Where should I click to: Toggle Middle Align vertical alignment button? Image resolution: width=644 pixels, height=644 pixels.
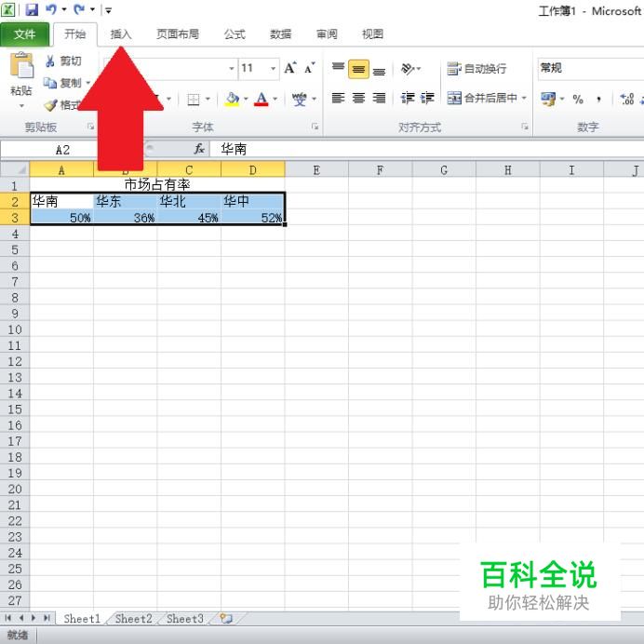tap(358, 69)
